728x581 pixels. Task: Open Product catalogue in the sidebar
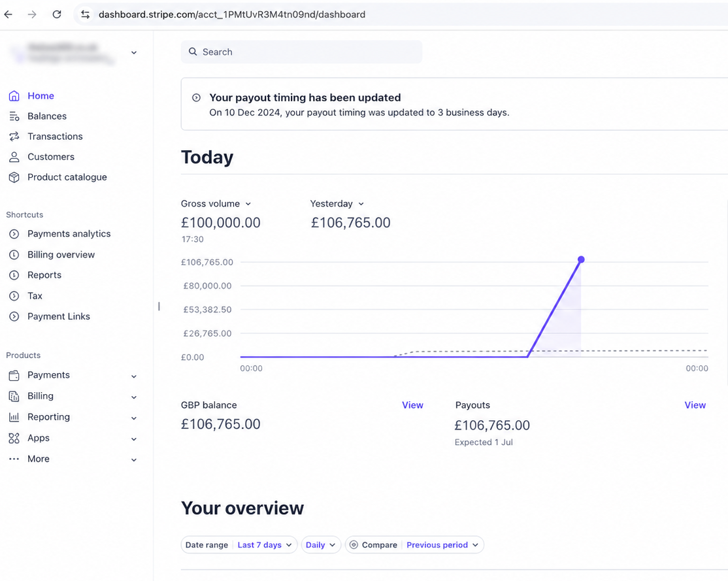pos(67,177)
